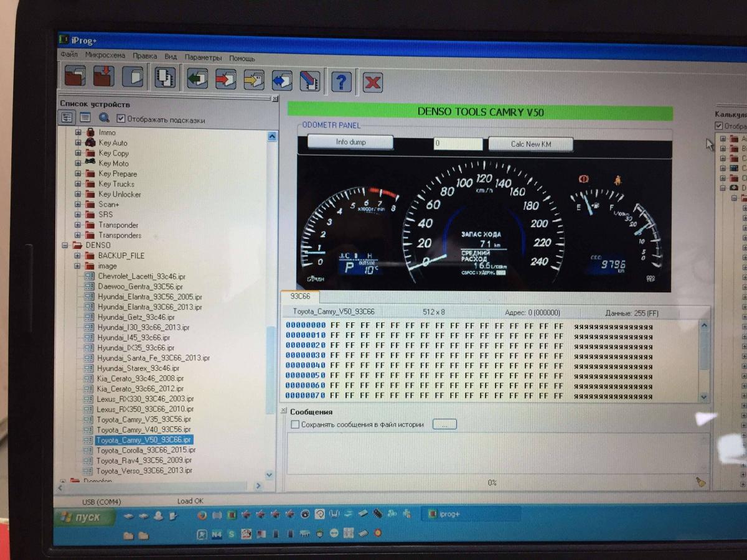Open the Параметры menu

click(x=203, y=57)
